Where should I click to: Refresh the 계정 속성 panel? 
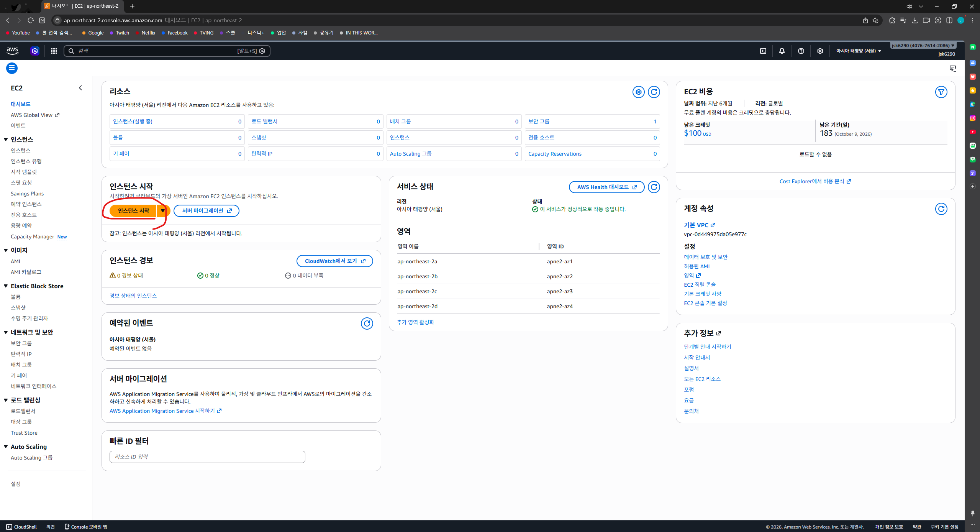click(941, 209)
